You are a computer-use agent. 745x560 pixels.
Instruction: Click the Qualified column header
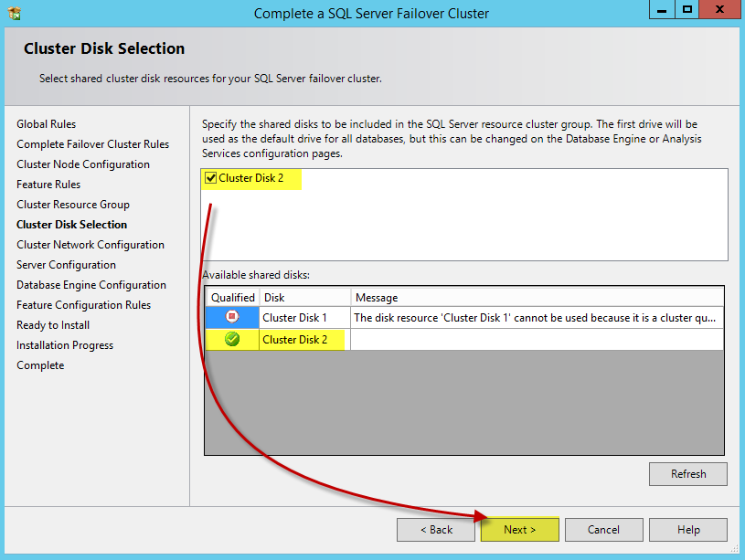[232, 297]
